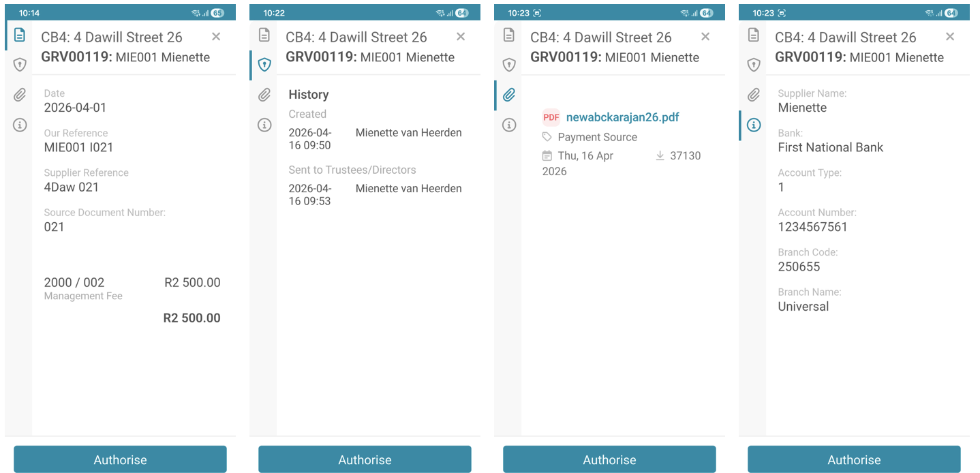Tap Authorise button under bank details screen

pyautogui.click(x=854, y=459)
